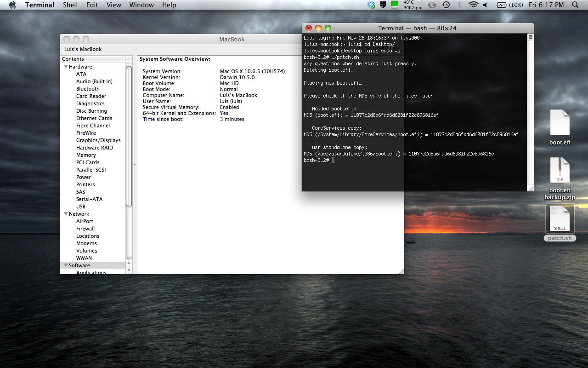This screenshot has height=368, width=588.
Task: Select Firewall item
Action: (x=85, y=229)
